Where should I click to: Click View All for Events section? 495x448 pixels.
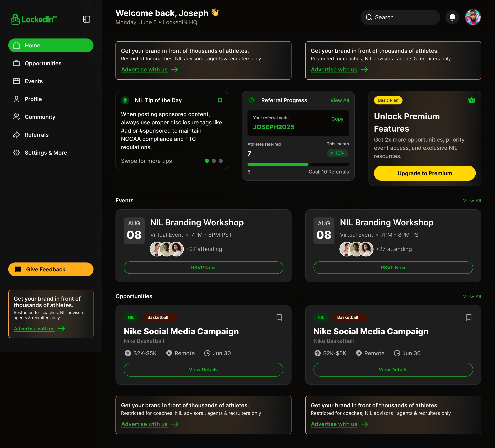click(472, 201)
